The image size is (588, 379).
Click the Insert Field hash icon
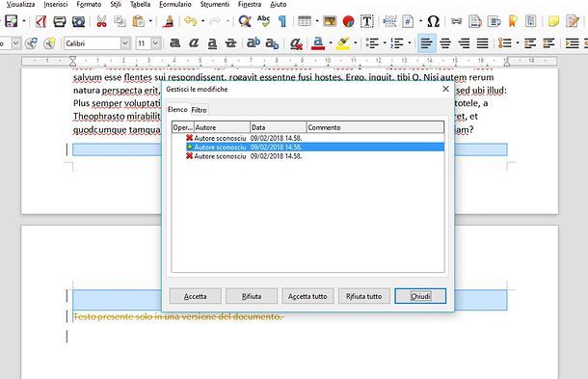tap(408, 21)
